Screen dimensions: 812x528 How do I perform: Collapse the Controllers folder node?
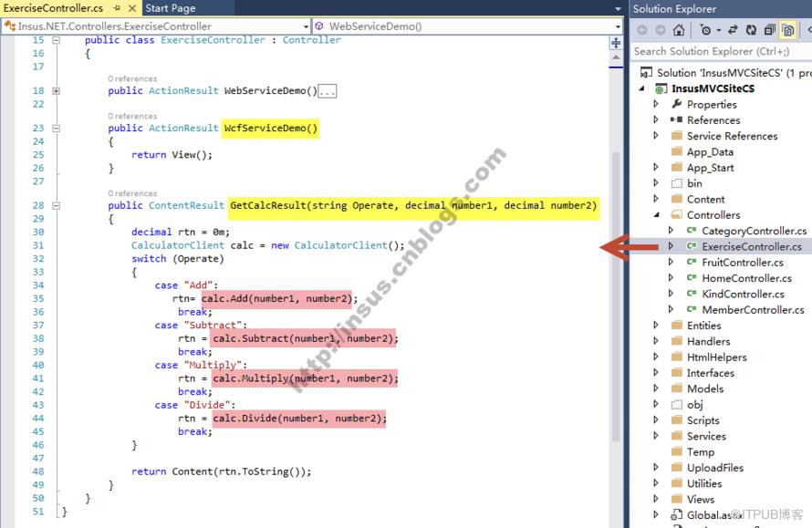(x=657, y=215)
